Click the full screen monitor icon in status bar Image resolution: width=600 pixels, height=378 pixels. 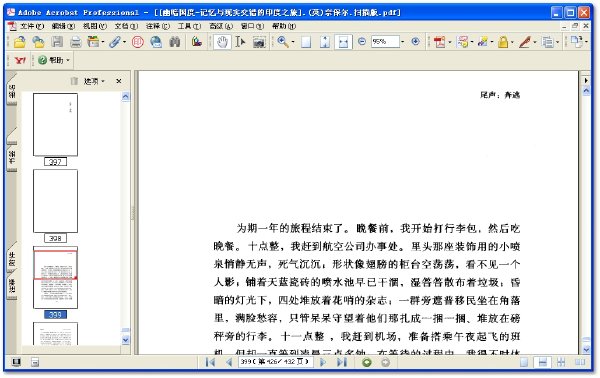pyautogui.click(x=16, y=362)
